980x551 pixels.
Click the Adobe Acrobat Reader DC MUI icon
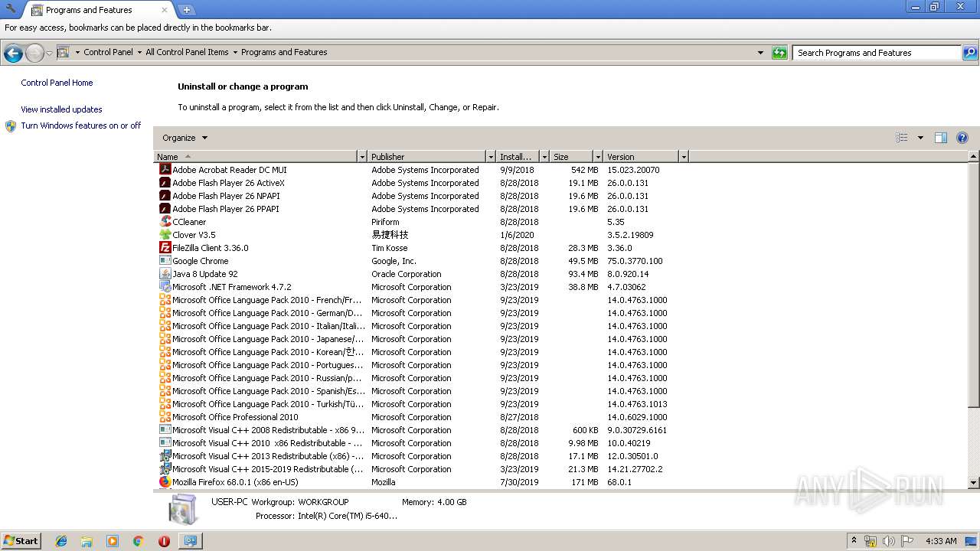click(x=165, y=170)
